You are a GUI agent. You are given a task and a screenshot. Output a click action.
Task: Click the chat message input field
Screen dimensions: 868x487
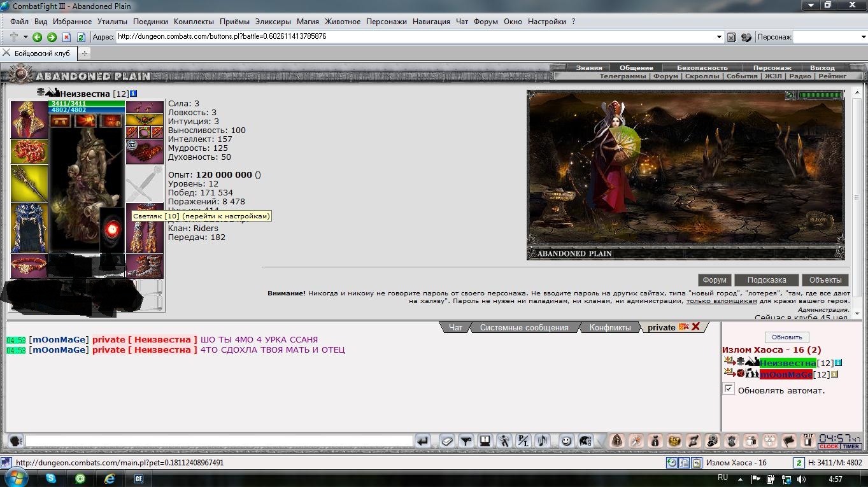[x=219, y=441]
